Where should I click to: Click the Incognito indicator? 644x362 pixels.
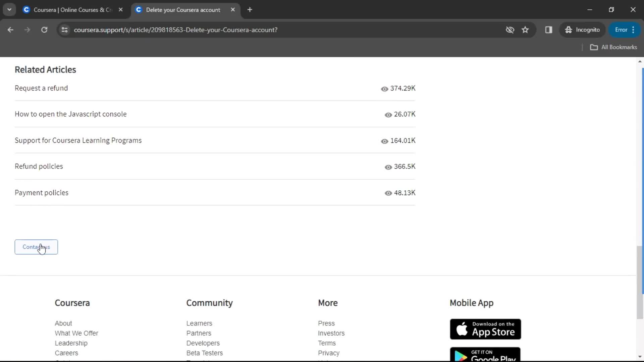coord(582,30)
